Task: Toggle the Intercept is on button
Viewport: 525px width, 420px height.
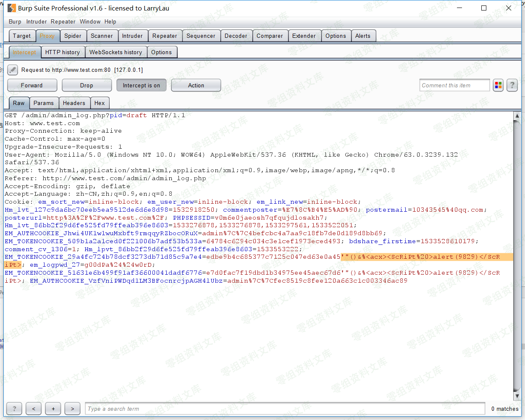Action: point(141,85)
